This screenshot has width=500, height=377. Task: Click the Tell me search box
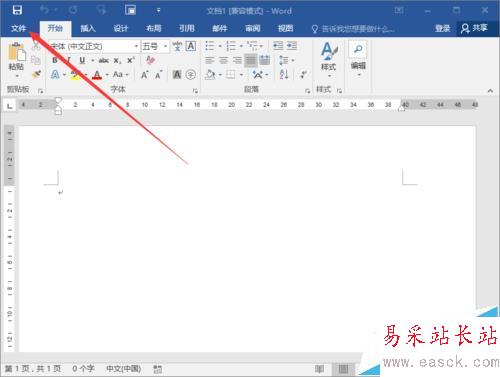[353, 29]
